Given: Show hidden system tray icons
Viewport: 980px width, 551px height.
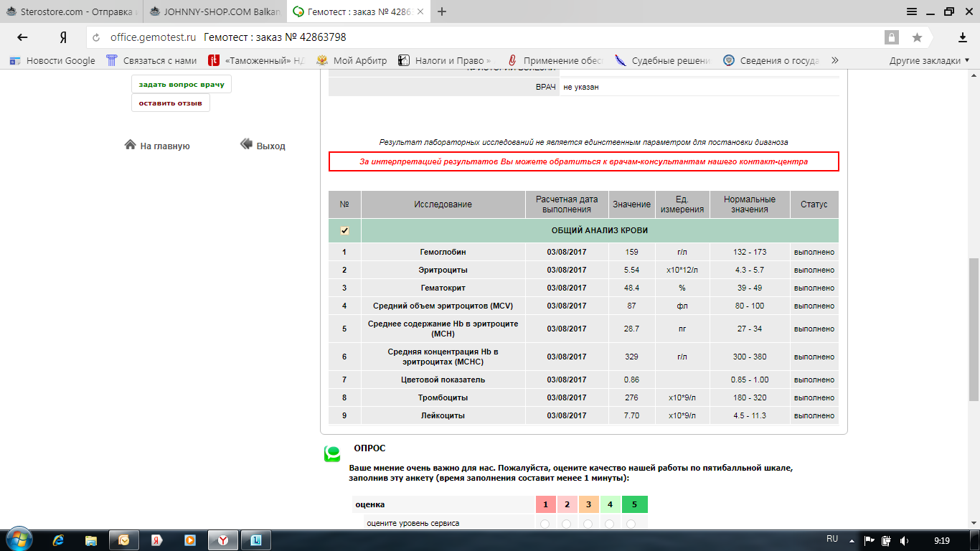Looking at the screenshot, I should (852, 540).
